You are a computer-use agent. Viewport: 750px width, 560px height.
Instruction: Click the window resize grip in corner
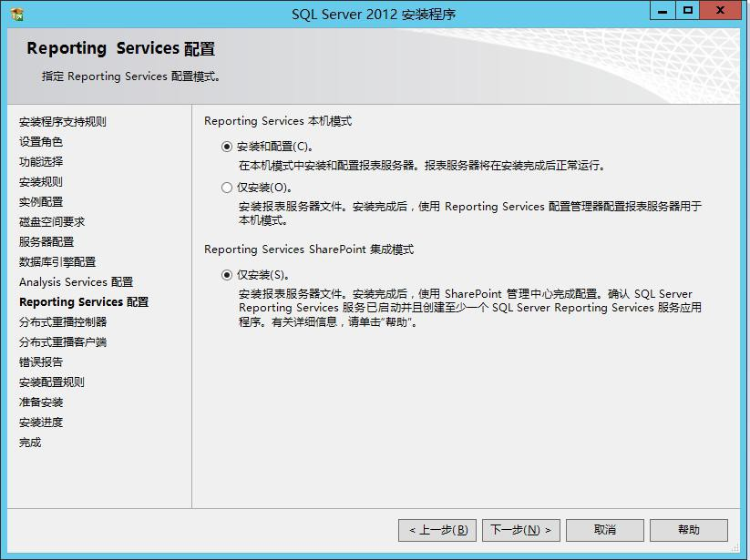coord(736,548)
